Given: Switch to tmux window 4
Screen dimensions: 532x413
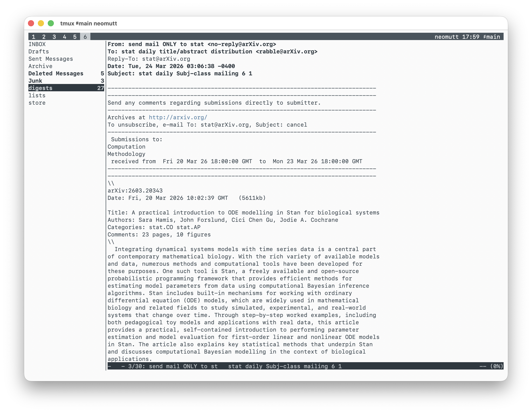Looking at the screenshot, I should click(65, 37).
